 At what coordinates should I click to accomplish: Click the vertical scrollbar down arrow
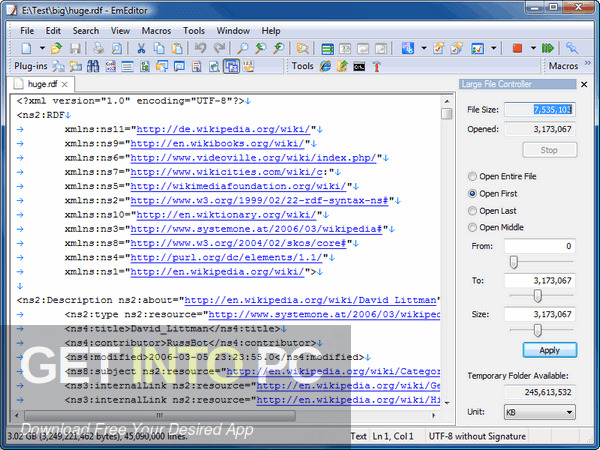447,403
